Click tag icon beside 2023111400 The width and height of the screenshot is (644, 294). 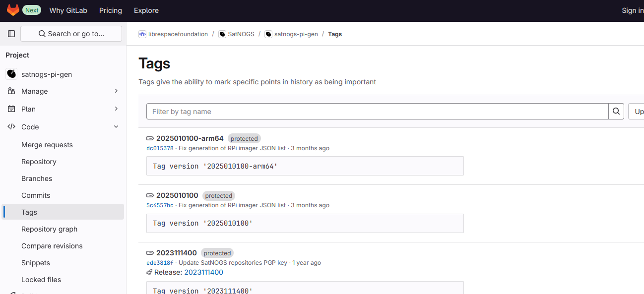[x=150, y=253]
